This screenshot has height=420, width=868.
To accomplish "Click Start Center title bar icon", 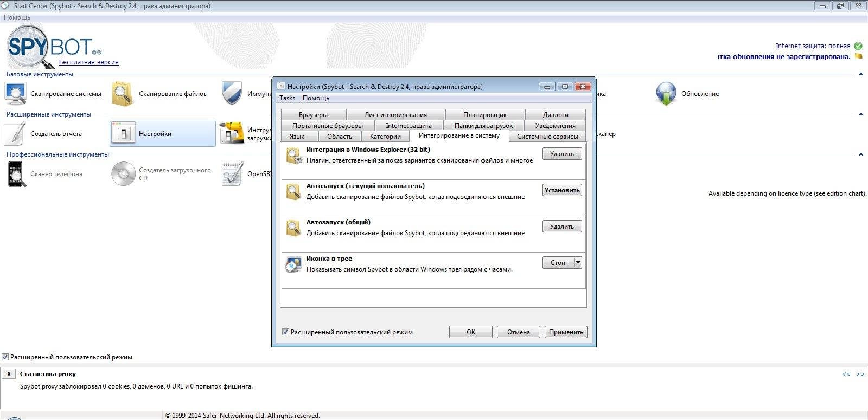I will (6, 6).
